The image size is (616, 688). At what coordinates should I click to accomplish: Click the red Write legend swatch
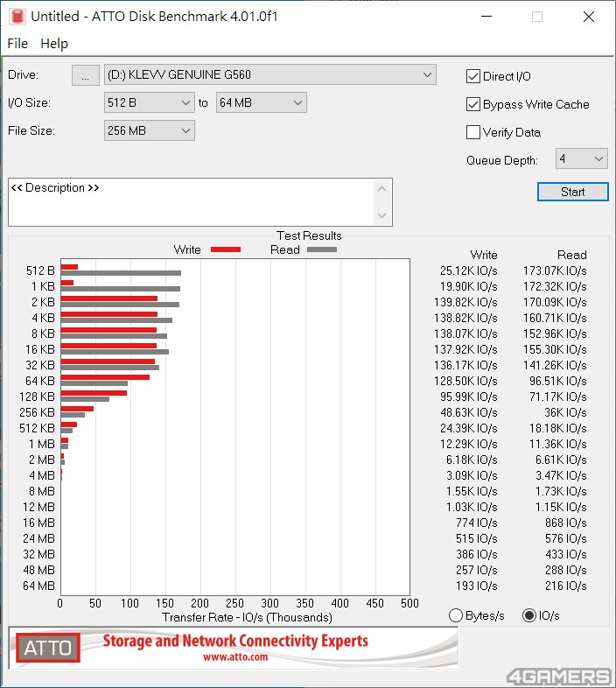[226, 249]
